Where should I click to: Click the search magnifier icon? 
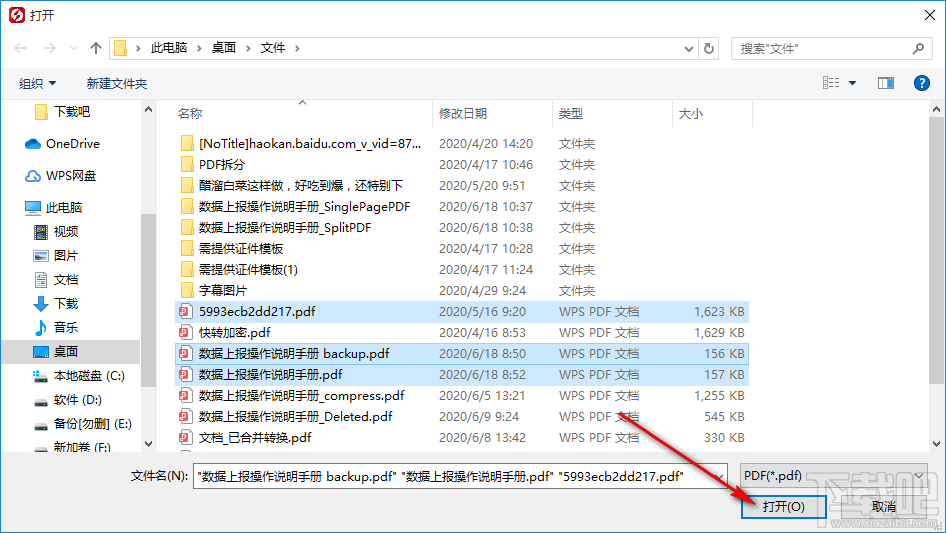[918, 48]
